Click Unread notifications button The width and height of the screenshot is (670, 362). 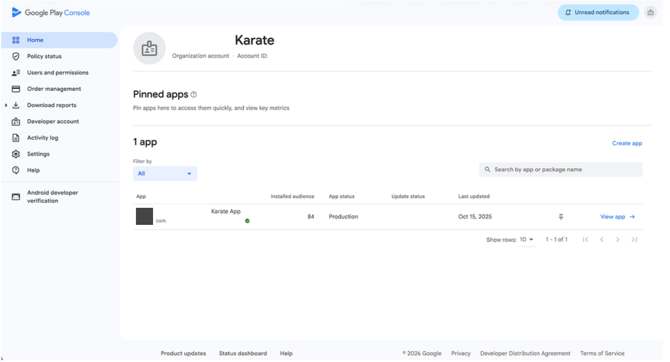click(x=598, y=12)
